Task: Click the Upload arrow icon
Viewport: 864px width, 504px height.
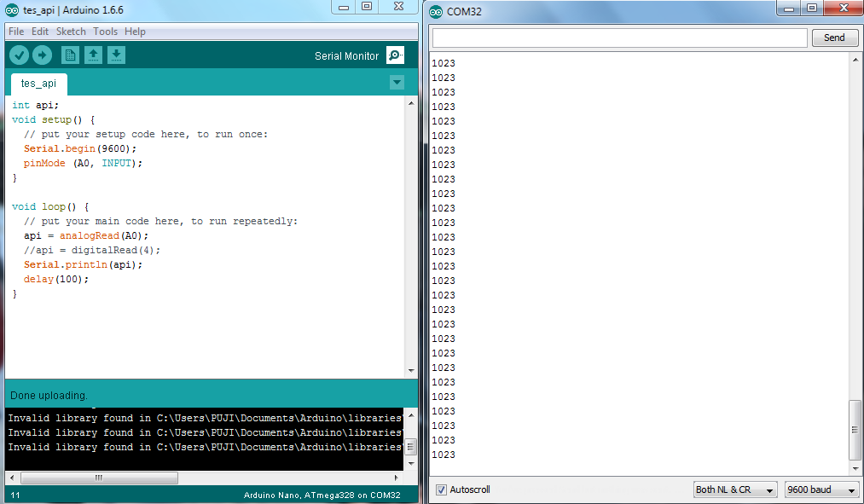Action: [42, 55]
